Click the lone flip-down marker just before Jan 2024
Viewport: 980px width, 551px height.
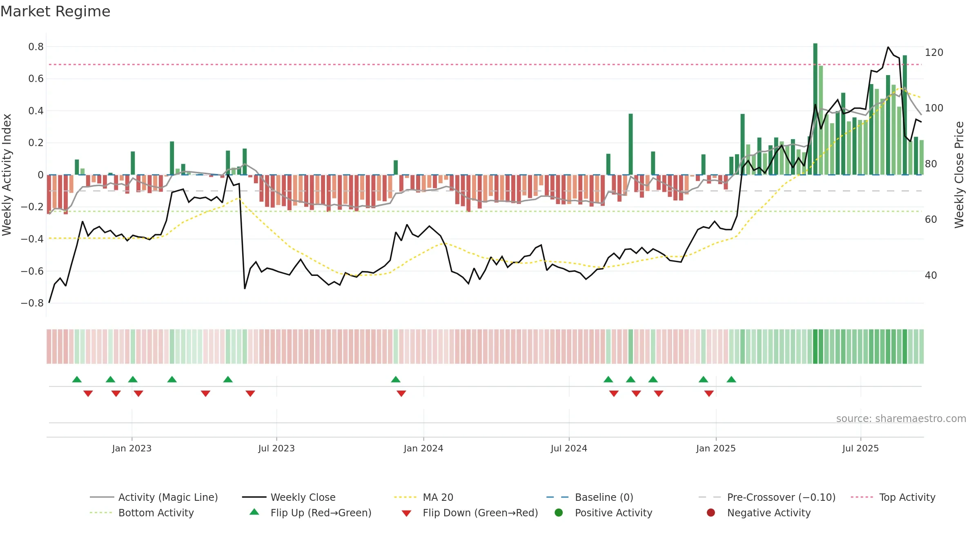[x=401, y=393]
